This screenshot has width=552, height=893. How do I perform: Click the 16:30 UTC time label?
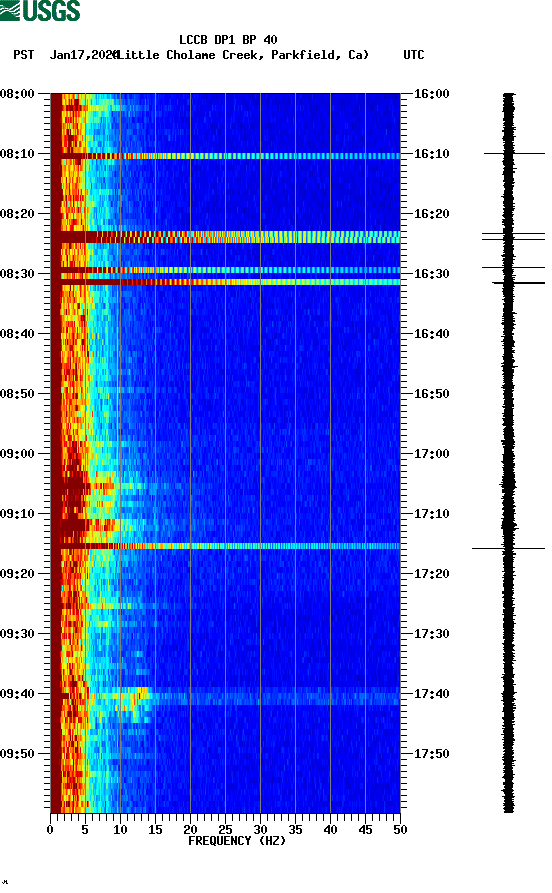[x=431, y=273]
